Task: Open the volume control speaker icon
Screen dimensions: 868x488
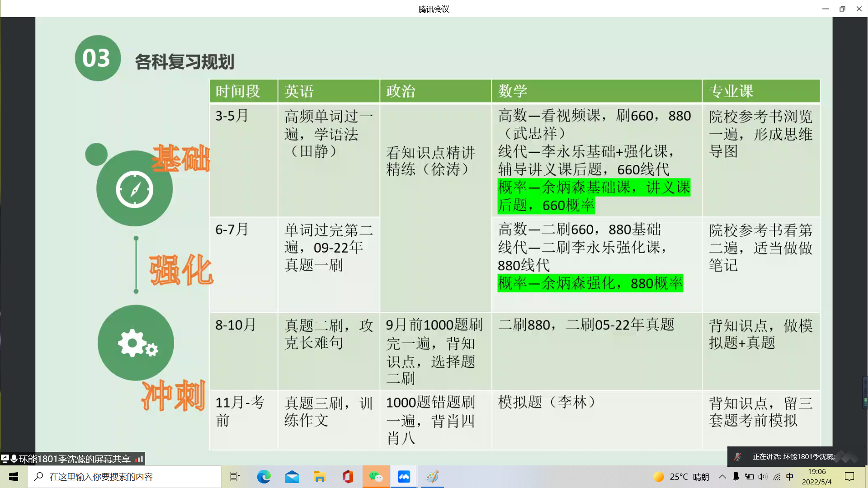Action: (x=763, y=477)
